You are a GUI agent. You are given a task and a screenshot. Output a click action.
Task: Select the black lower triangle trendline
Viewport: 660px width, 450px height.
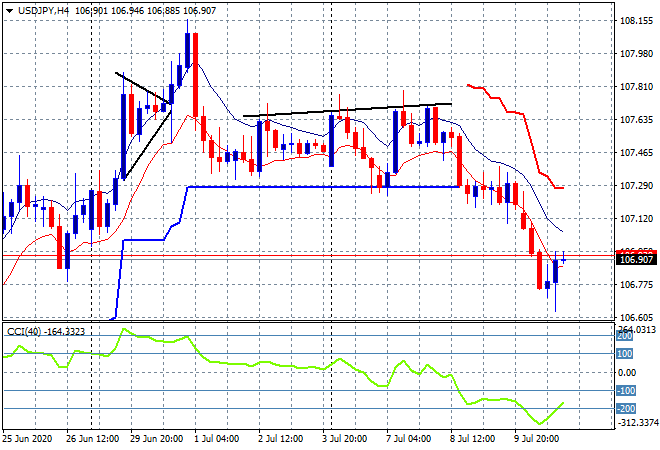[x=147, y=144]
